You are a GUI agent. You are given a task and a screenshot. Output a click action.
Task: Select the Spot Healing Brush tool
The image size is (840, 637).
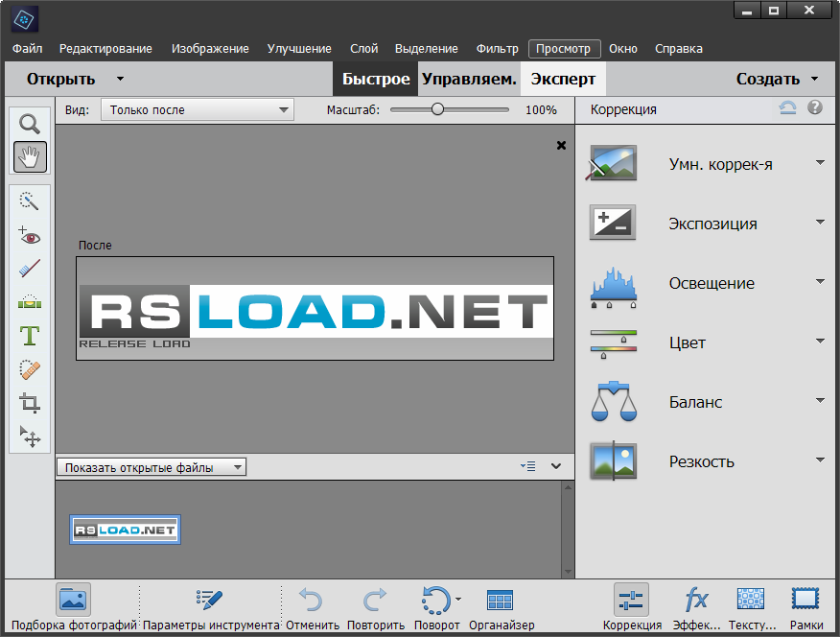point(30,369)
